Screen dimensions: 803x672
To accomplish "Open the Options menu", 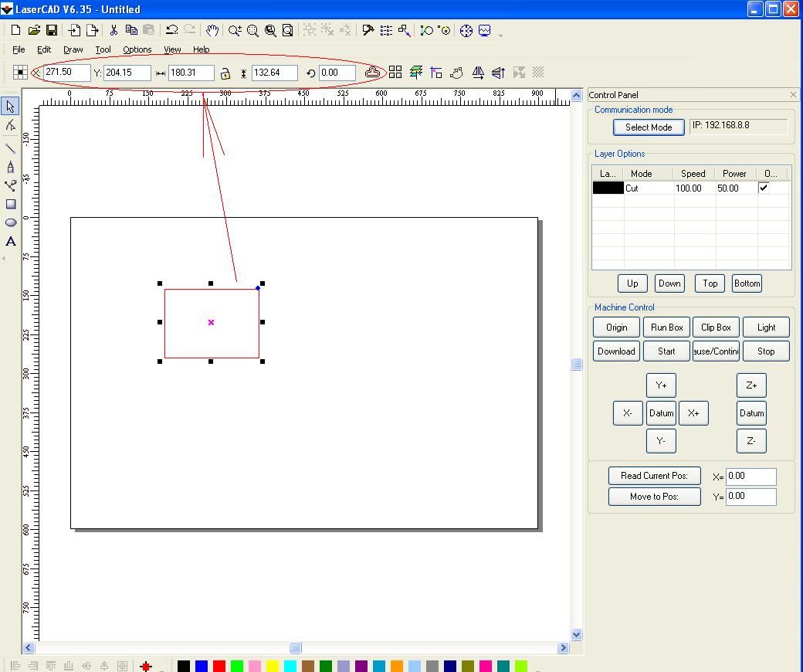I will (x=137, y=49).
